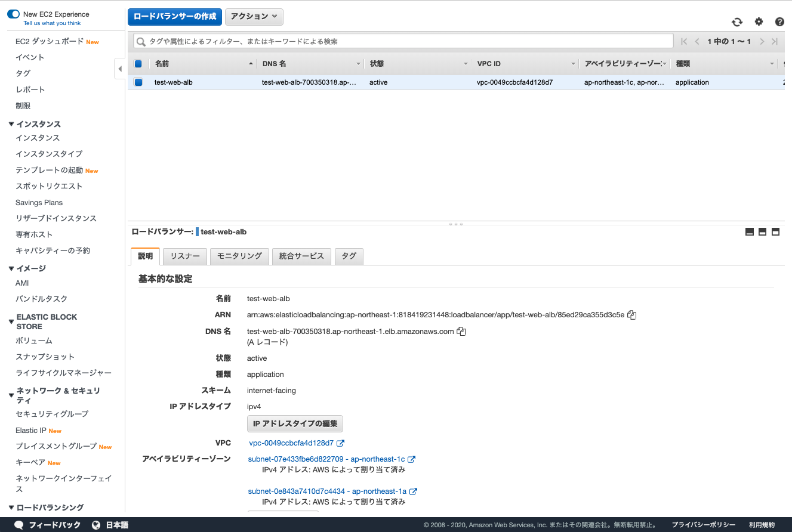792x532 pixels.
Task: Copy the ARN using its copy icon
Action: 631,314
